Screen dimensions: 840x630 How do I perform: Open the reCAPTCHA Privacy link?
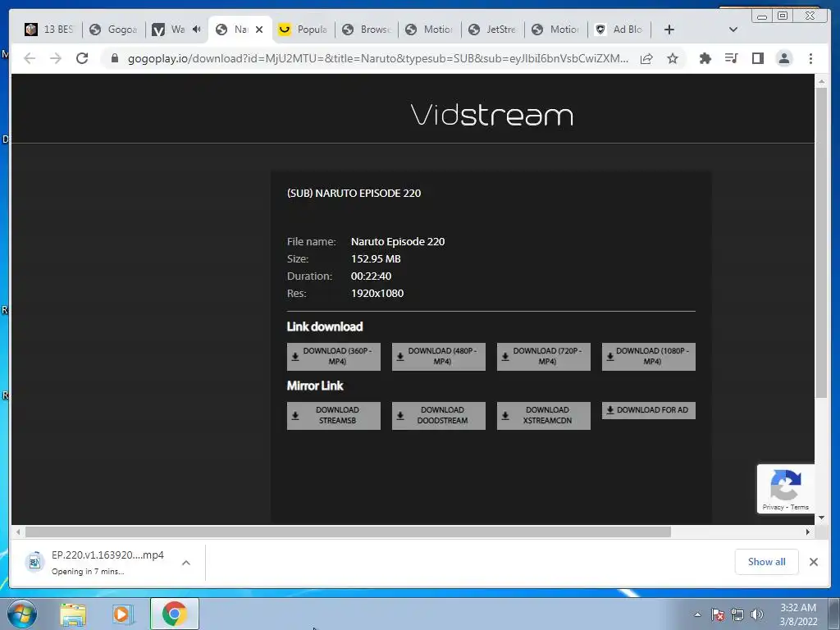click(x=773, y=507)
